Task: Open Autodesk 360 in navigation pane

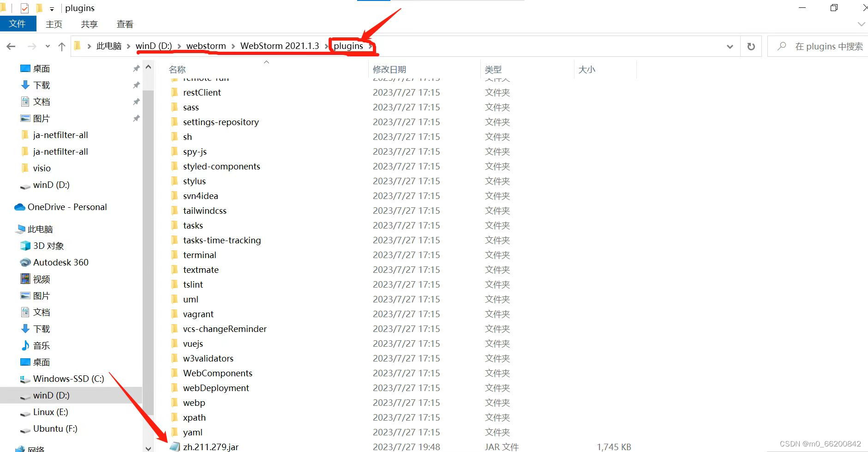Action: [x=61, y=262]
